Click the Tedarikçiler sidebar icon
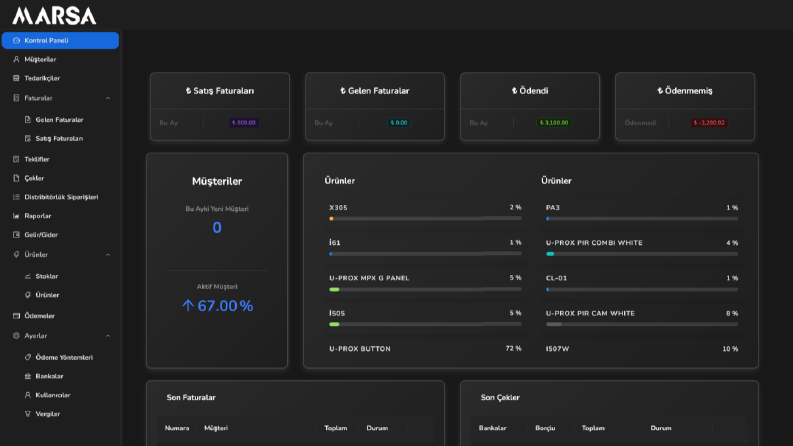Viewport: 793px width, 446px height. tap(16, 78)
